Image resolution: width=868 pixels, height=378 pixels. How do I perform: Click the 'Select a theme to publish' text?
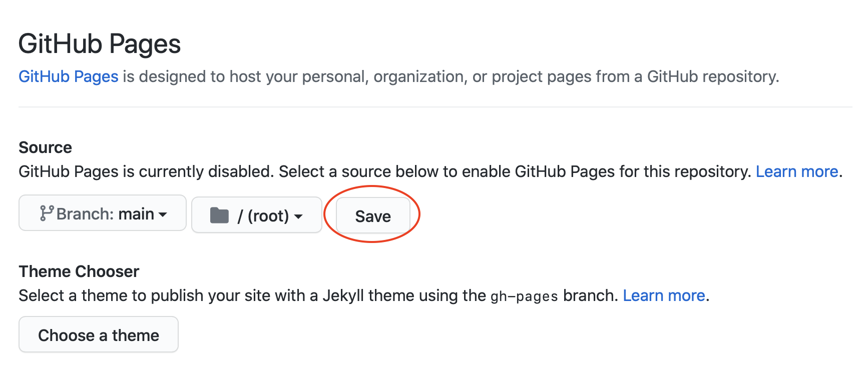point(130,295)
